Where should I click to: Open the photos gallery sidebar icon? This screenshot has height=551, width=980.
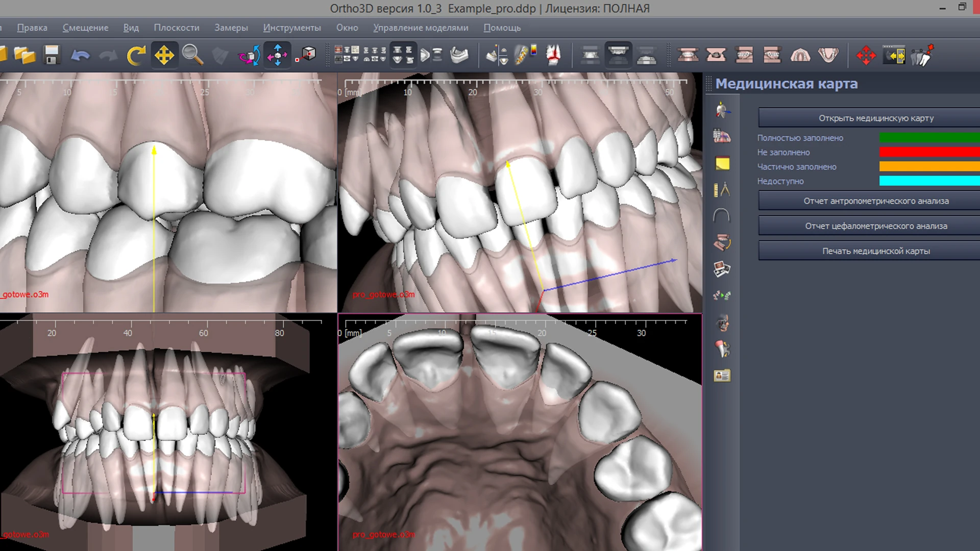(722, 269)
